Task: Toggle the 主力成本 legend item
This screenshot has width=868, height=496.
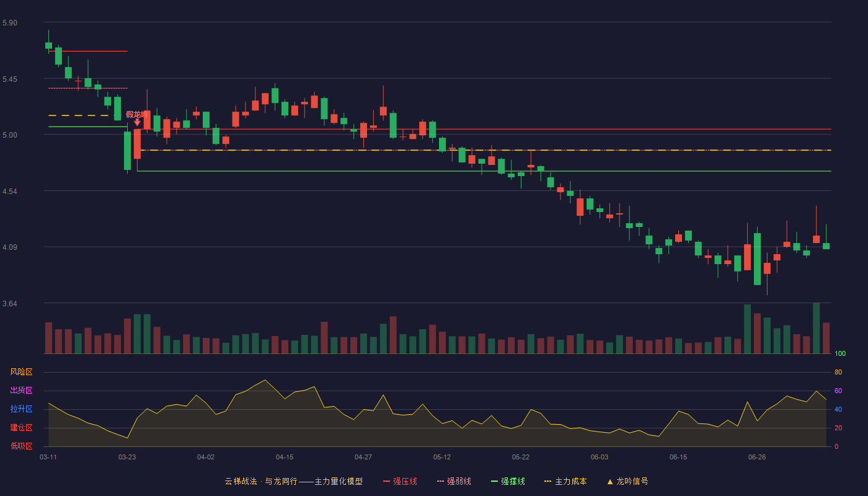Action: click(565, 481)
